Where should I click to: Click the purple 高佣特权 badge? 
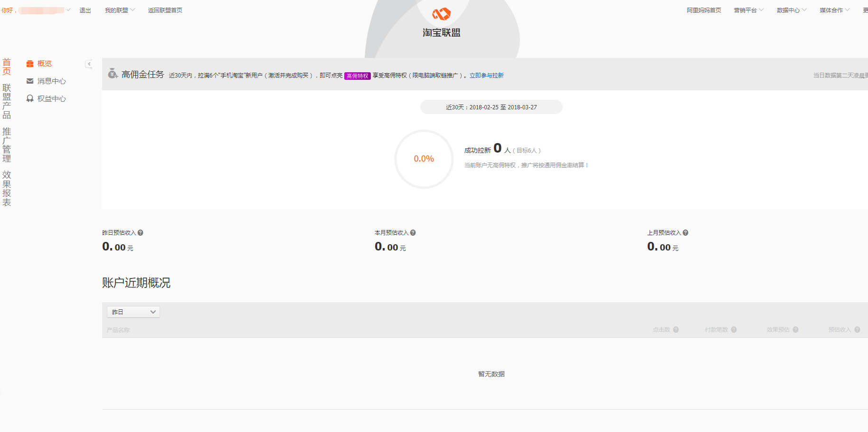tap(358, 76)
